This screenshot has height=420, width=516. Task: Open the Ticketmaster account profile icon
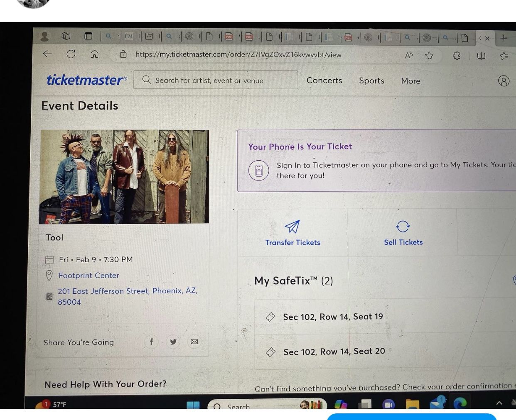tap(504, 81)
